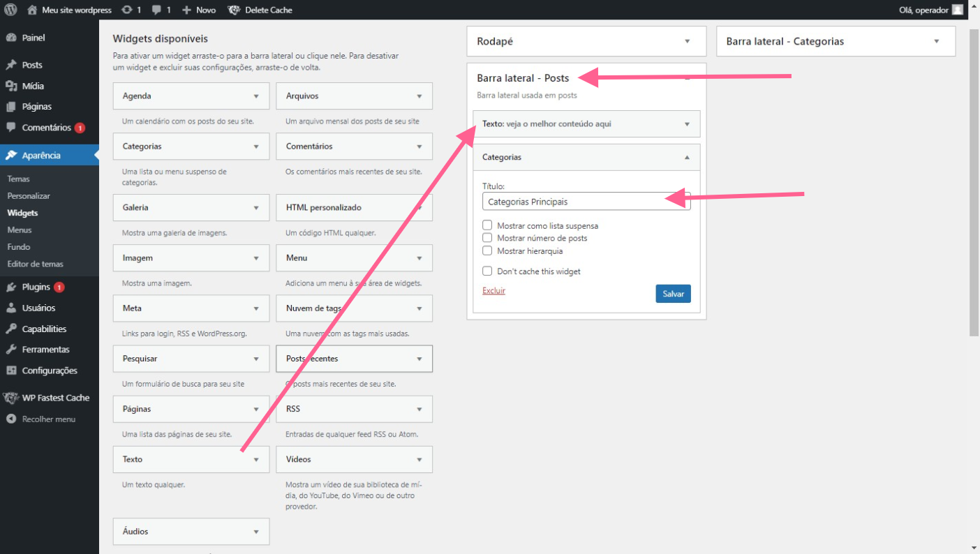Image resolution: width=980 pixels, height=554 pixels.
Task: Enable Mostrar como lista suspensa checkbox
Action: click(487, 225)
